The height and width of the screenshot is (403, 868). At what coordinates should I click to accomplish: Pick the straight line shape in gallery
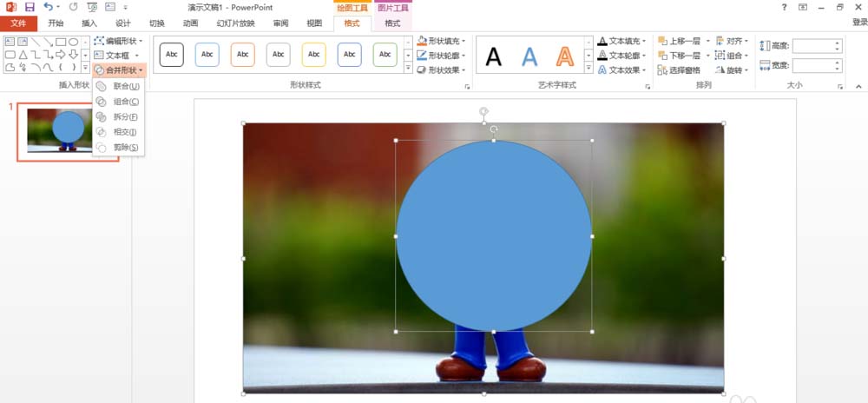(x=36, y=42)
